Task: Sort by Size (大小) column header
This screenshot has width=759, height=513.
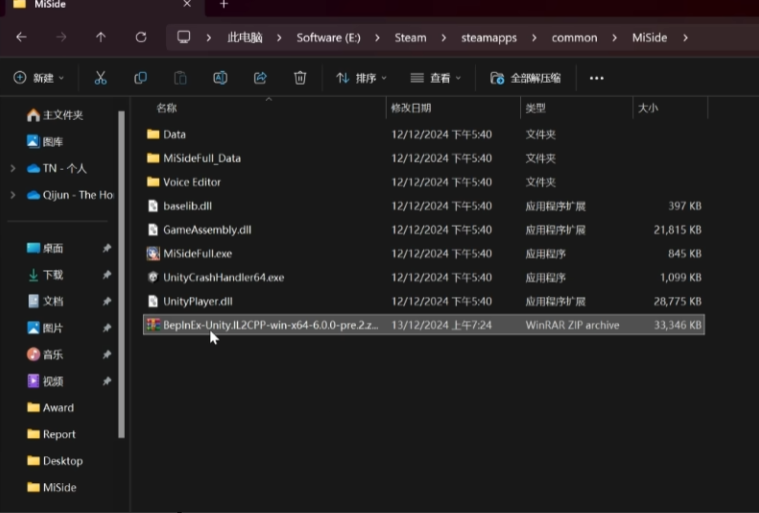Action: tap(648, 108)
